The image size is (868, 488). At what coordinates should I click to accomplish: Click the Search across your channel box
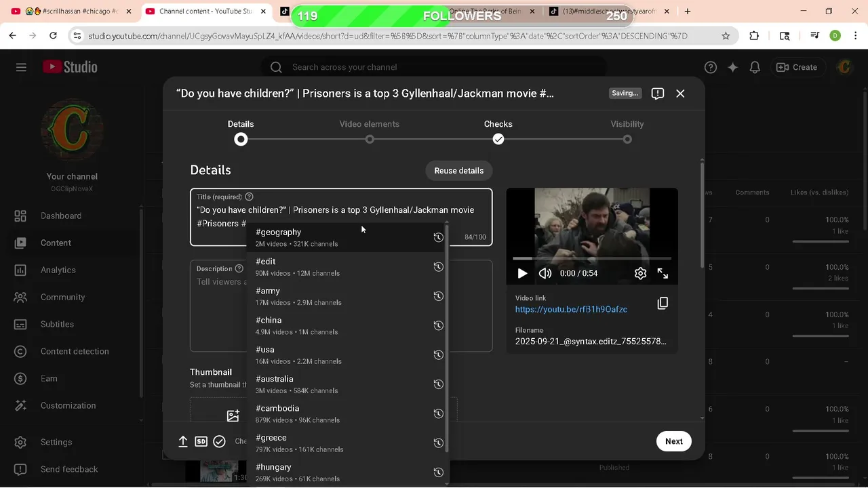[434, 67]
